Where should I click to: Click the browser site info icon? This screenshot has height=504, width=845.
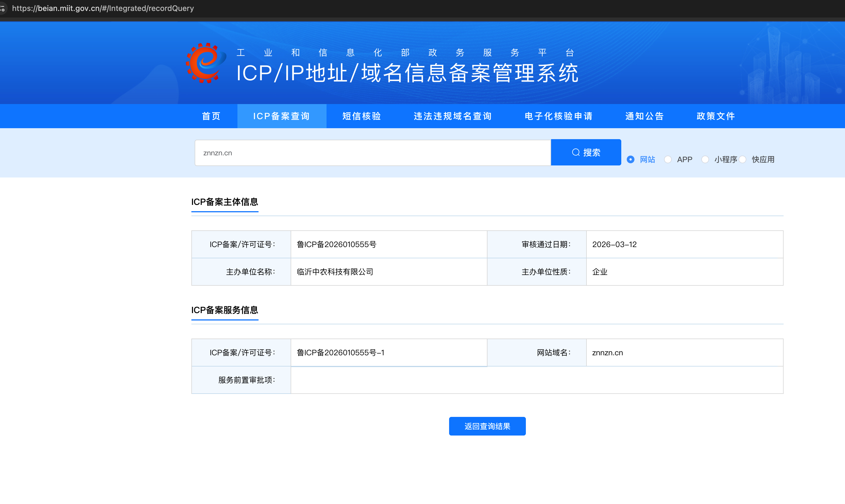(x=3, y=8)
